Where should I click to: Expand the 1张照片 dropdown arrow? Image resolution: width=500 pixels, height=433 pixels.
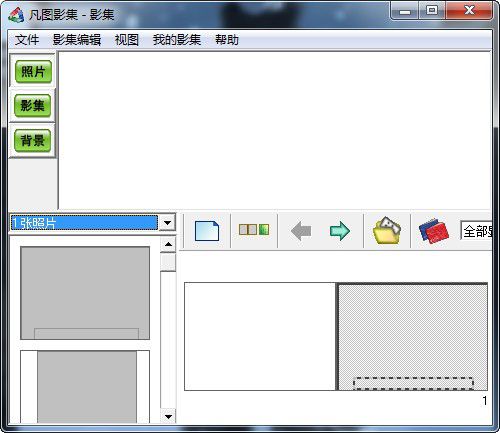[x=167, y=223]
